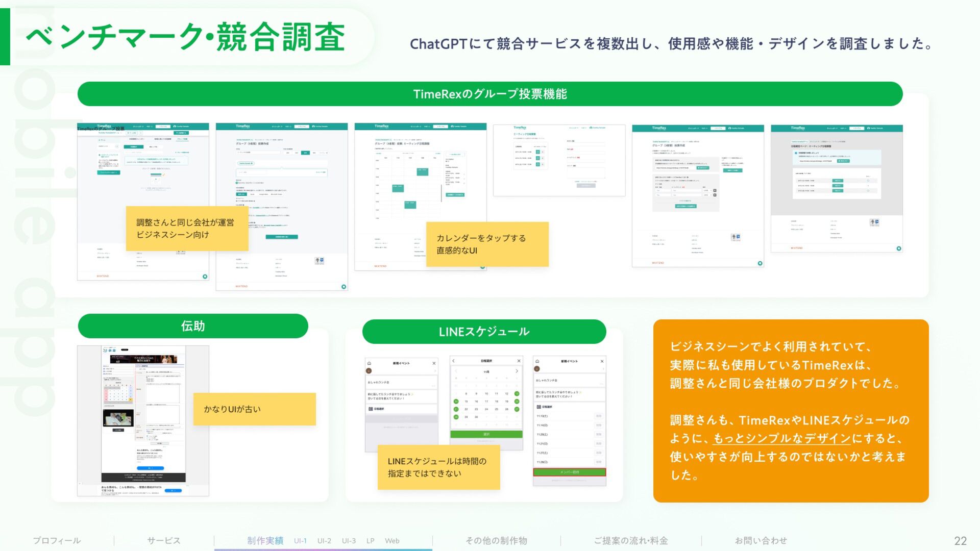
Task: Click the sticky note LINEスケジュールは時間の指定までは
Action: 439,467
